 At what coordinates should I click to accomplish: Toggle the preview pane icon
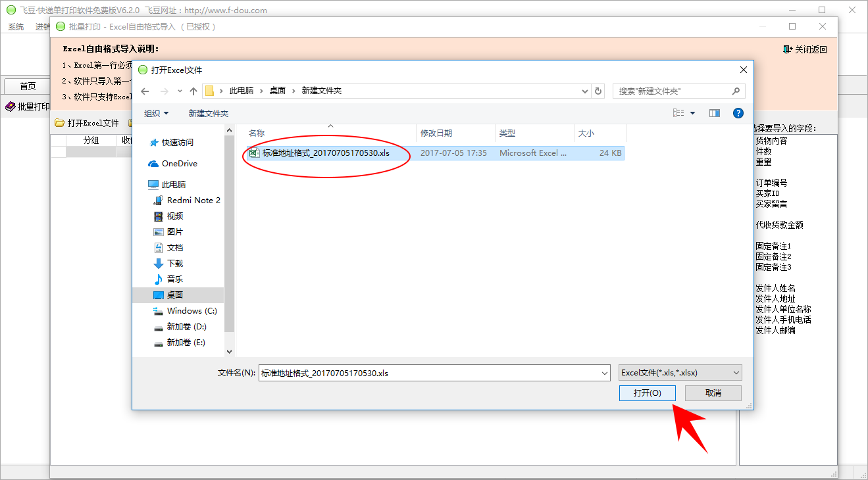tap(715, 113)
